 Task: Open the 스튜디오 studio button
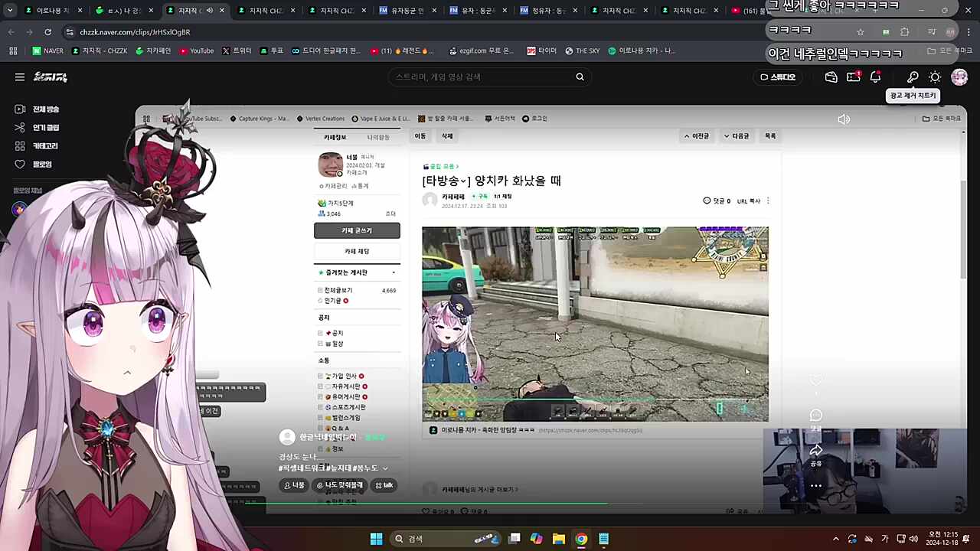click(x=778, y=77)
